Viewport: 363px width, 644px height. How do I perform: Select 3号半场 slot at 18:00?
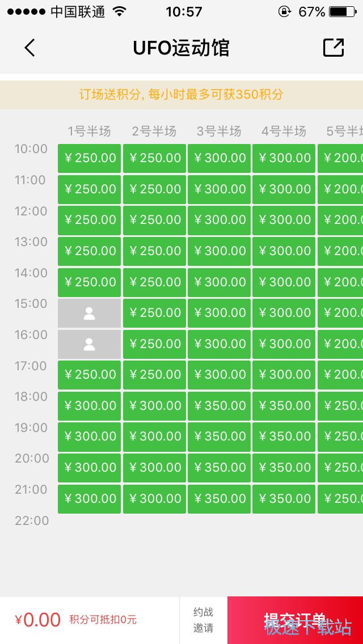pos(219,406)
